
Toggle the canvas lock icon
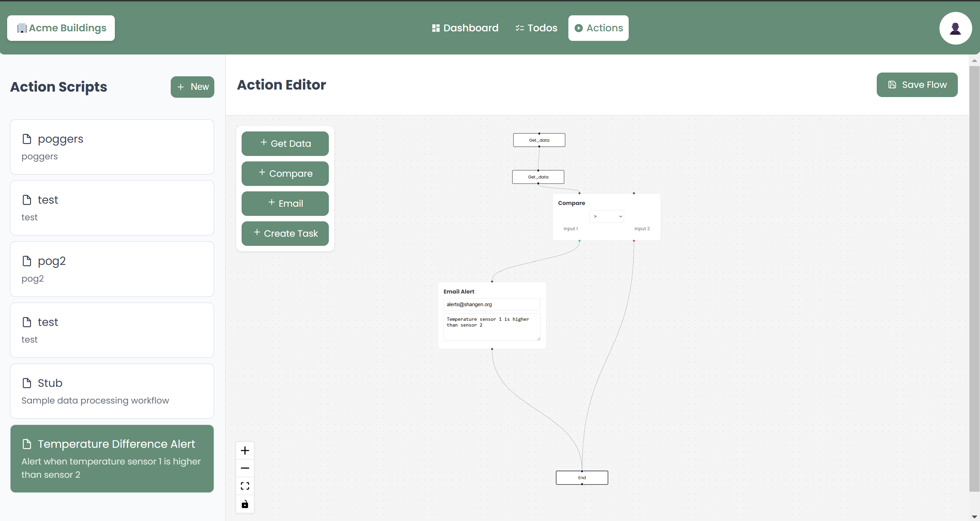point(245,504)
